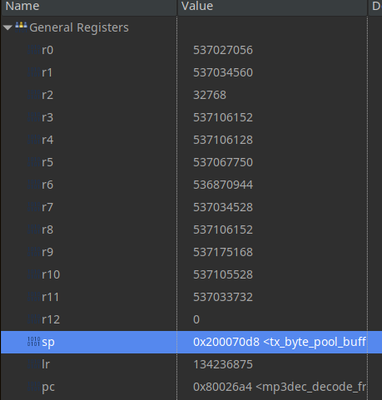The height and width of the screenshot is (400, 382).
Task: Click the binary icon beside sp
Action: 33,342
